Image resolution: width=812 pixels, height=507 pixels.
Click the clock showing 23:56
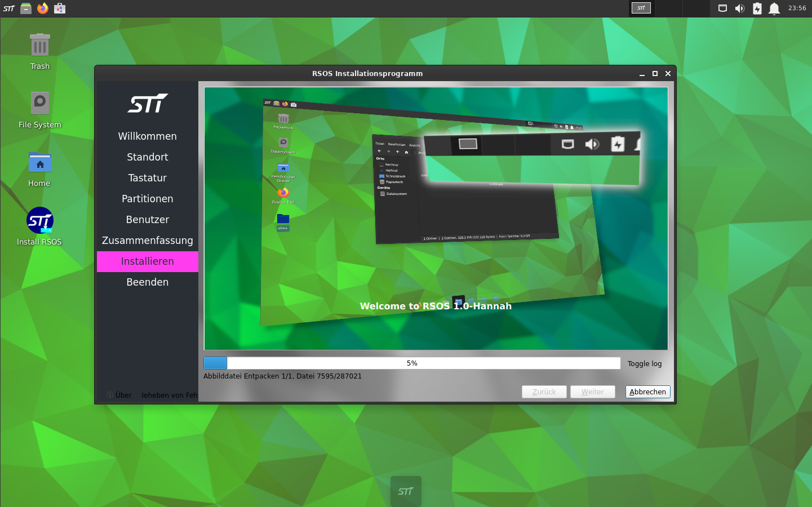[x=797, y=8]
